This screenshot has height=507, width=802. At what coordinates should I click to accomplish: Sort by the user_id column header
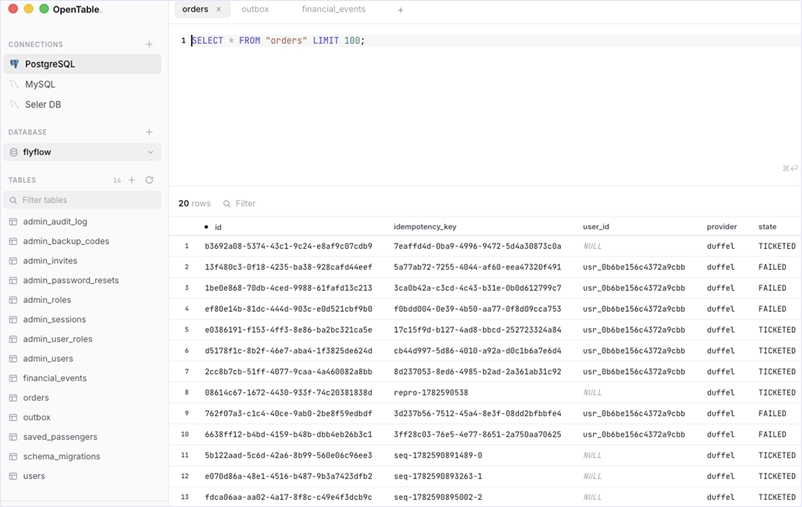tap(596, 227)
